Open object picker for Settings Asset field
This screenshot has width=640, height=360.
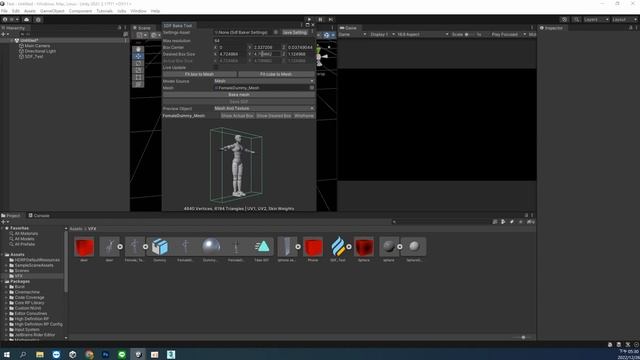(276, 32)
